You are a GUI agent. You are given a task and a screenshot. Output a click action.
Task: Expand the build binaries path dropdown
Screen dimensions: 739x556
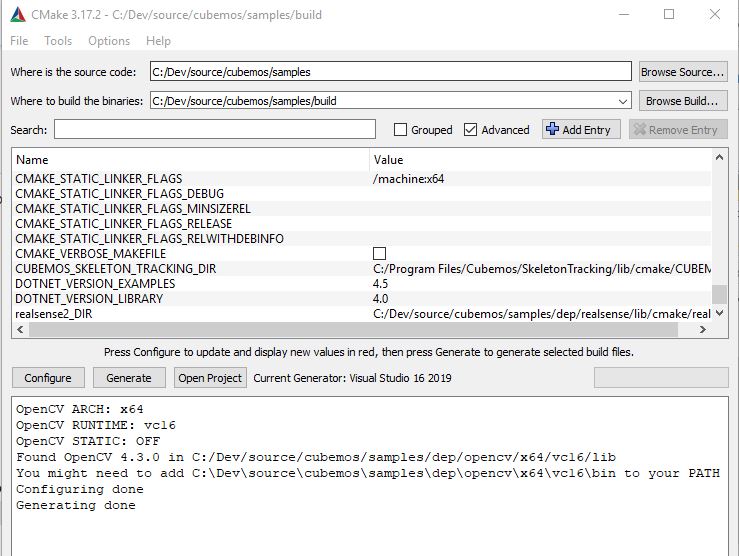point(623,101)
